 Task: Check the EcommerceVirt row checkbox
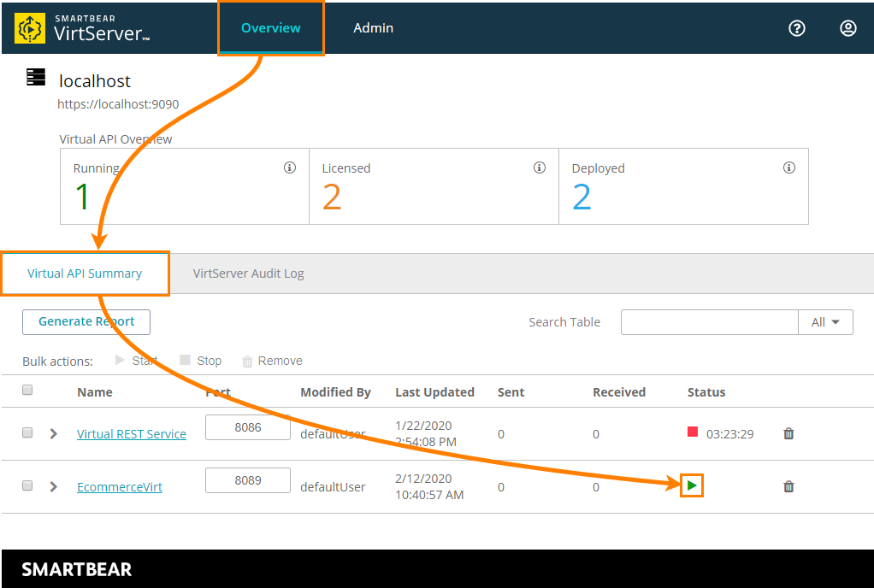(27, 485)
